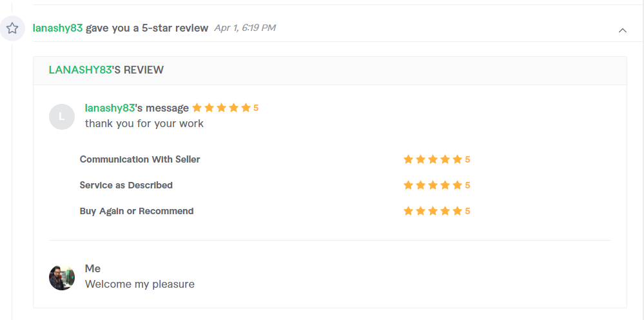Click the LANASHY83 name in the review header
This screenshot has width=644, height=320.
(x=80, y=70)
